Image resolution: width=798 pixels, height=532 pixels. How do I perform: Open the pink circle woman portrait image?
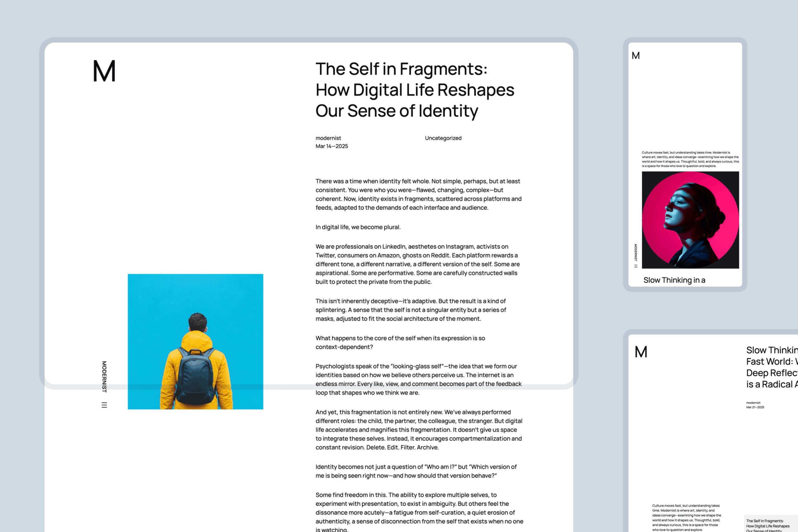point(690,220)
